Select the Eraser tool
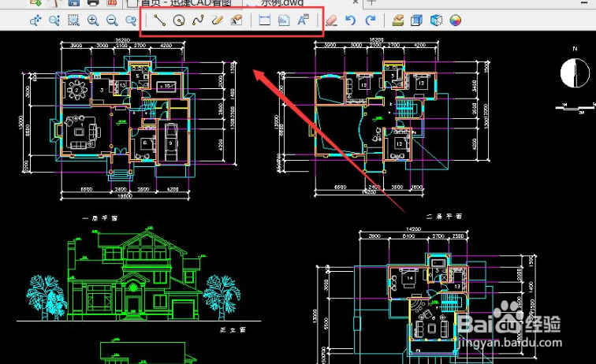596x364 pixels. point(331,20)
